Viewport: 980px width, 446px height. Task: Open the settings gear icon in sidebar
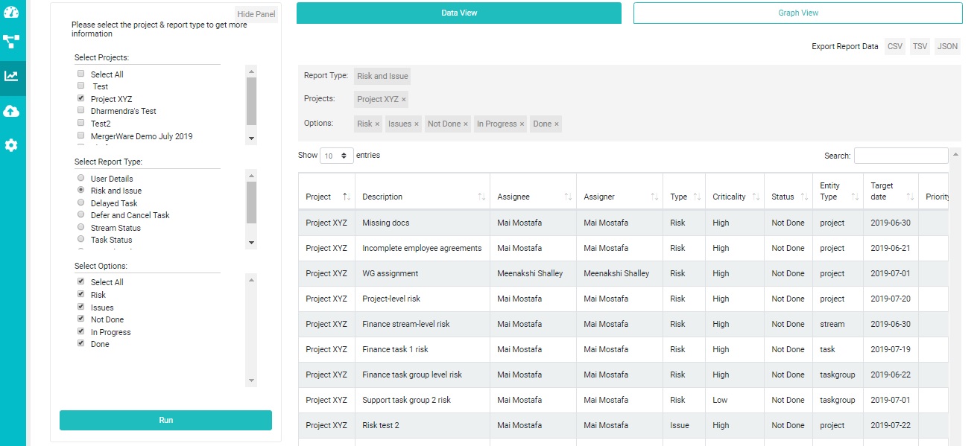pyautogui.click(x=11, y=145)
